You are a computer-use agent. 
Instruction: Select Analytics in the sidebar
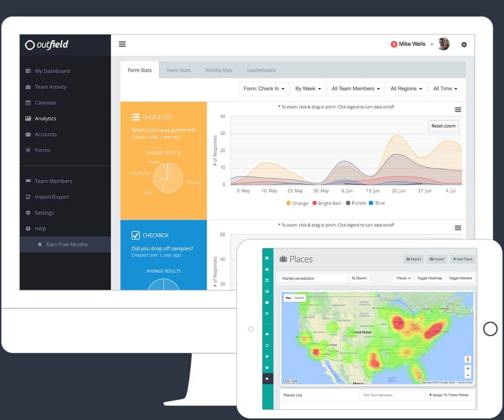[x=65, y=118]
